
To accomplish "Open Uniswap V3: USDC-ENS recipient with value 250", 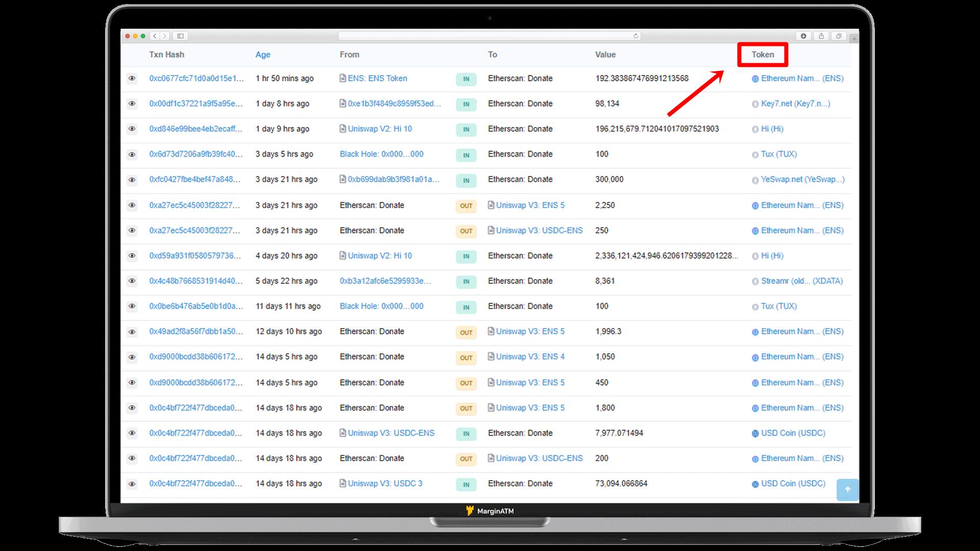I will pyautogui.click(x=539, y=230).
